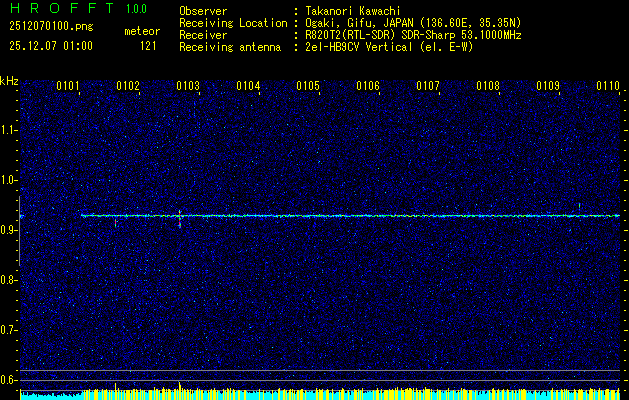Click observer name Takanori Kawachi
The image size is (629, 400).
tap(353, 11)
